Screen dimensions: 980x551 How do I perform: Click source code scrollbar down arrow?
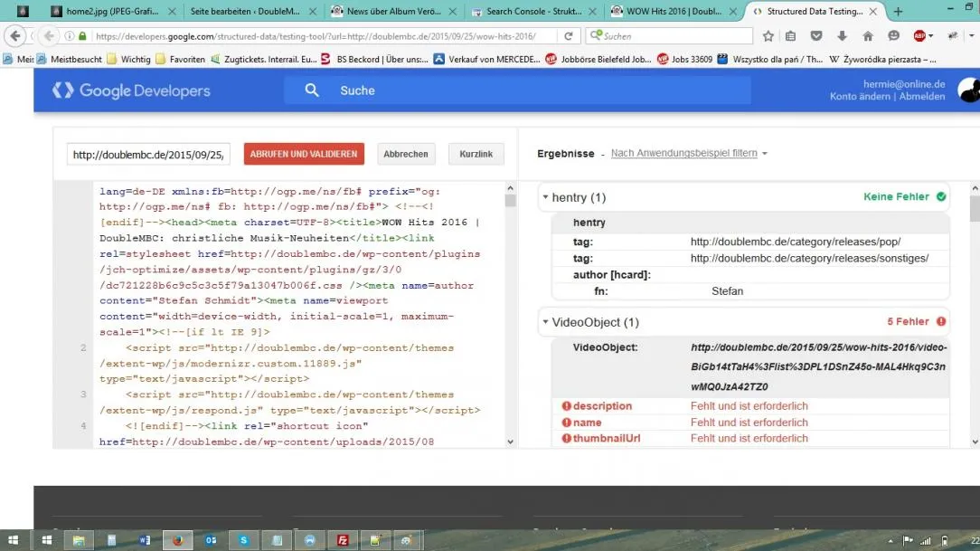tap(510, 442)
